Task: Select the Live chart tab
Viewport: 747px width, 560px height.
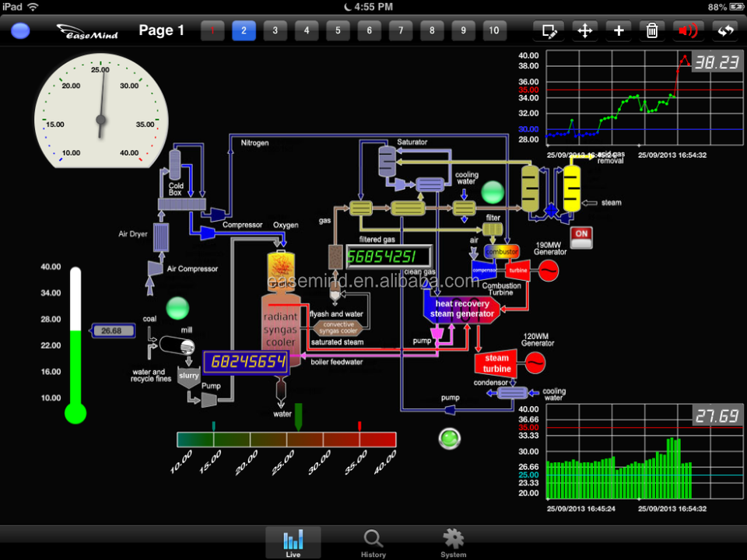Action: (x=293, y=543)
